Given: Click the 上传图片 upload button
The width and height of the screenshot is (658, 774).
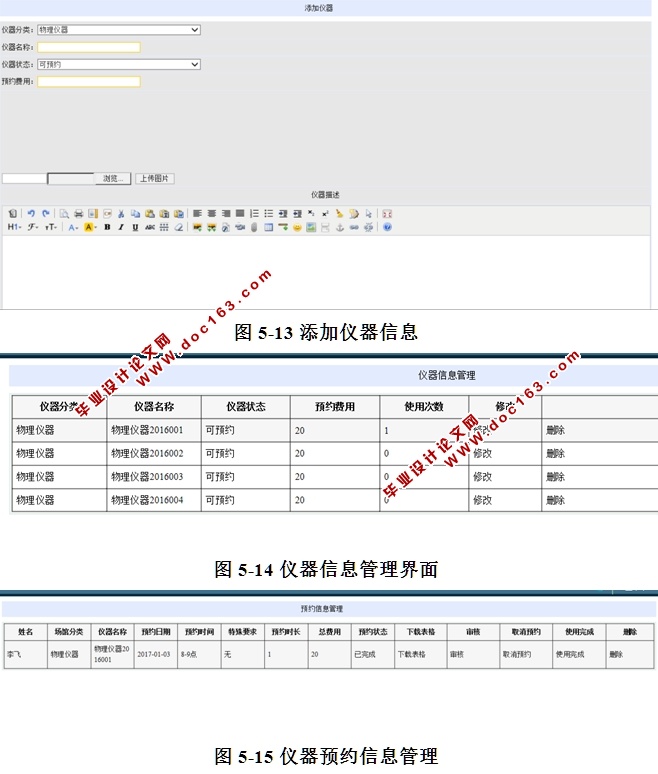Looking at the screenshot, I should pos(155,178).
